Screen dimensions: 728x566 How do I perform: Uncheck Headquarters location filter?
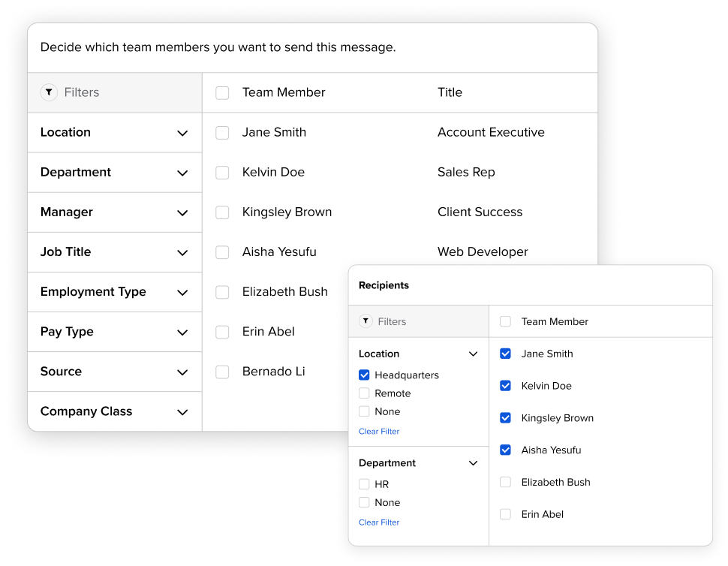tap(364, 375)
